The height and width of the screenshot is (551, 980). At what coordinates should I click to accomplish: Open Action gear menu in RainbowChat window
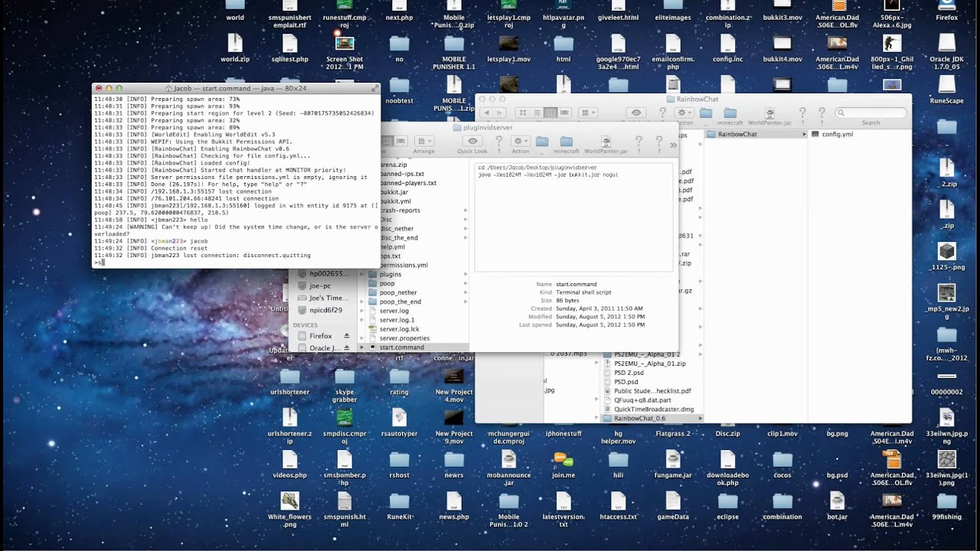[x=684, y=112]
